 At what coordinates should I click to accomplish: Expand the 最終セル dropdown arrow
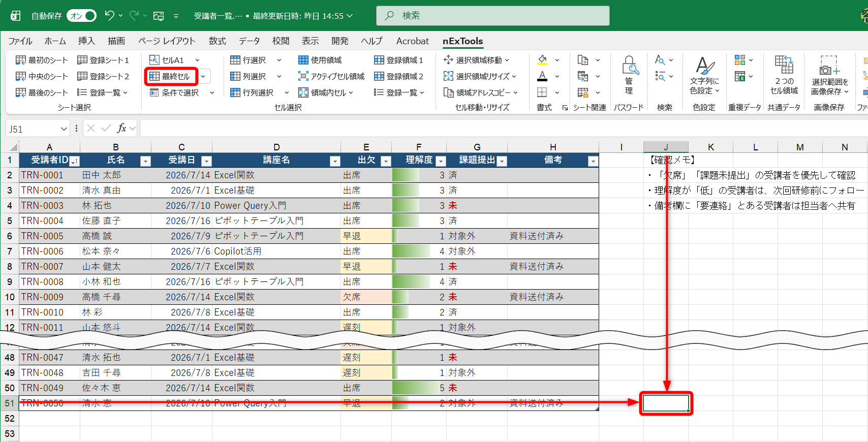(x=203, y=76)
